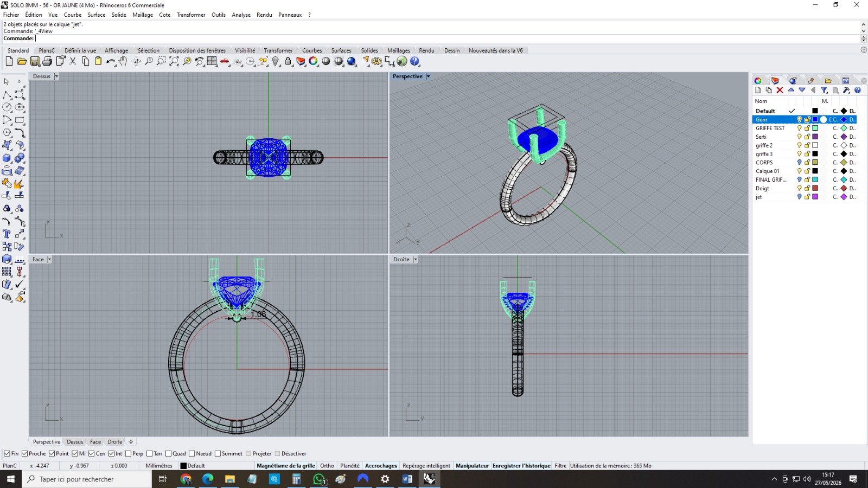Select the Polyline tool in left sidebar
Screen dimensions: 868x488
point(7,95)
